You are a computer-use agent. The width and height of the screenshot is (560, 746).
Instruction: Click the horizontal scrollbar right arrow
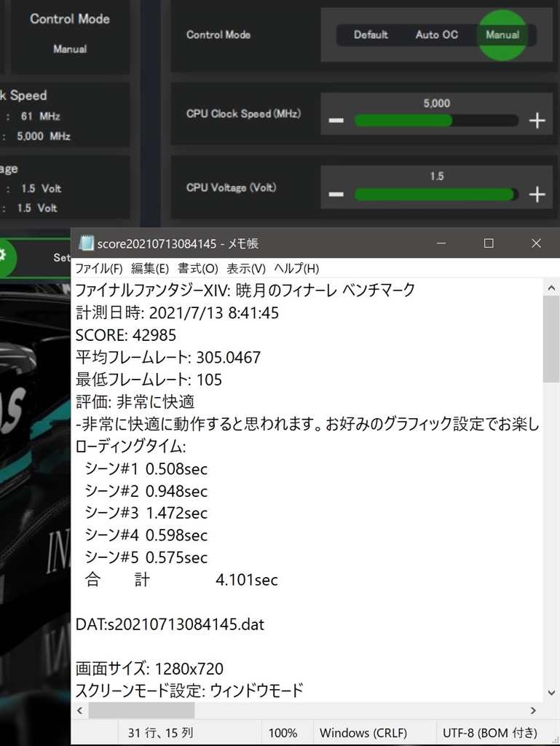pos(533,710)
